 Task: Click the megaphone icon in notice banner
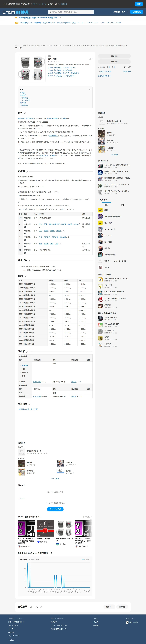click(16, 18)
